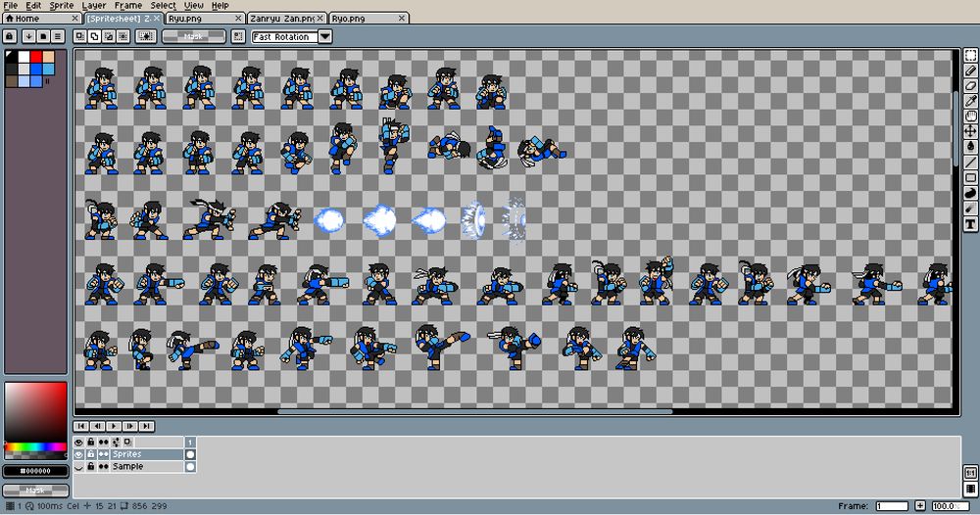Choose subtract from selection mode icon
Image resolution: width=980 pixels, height=515 pixels.
click(109, 37)
